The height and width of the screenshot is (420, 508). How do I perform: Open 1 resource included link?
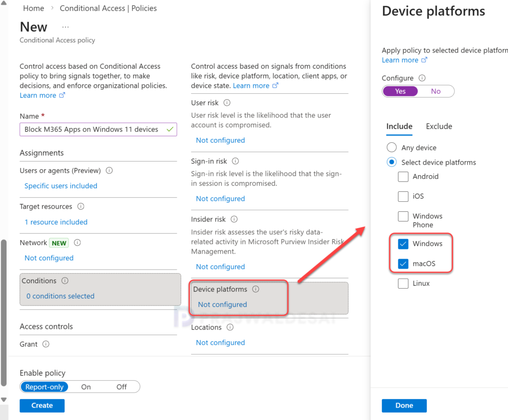[56, 222]
